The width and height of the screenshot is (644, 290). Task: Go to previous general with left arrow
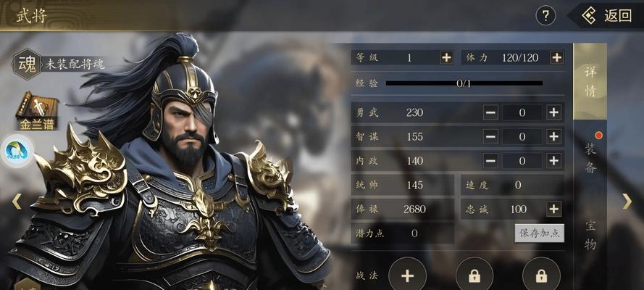(x=17, y=202)
